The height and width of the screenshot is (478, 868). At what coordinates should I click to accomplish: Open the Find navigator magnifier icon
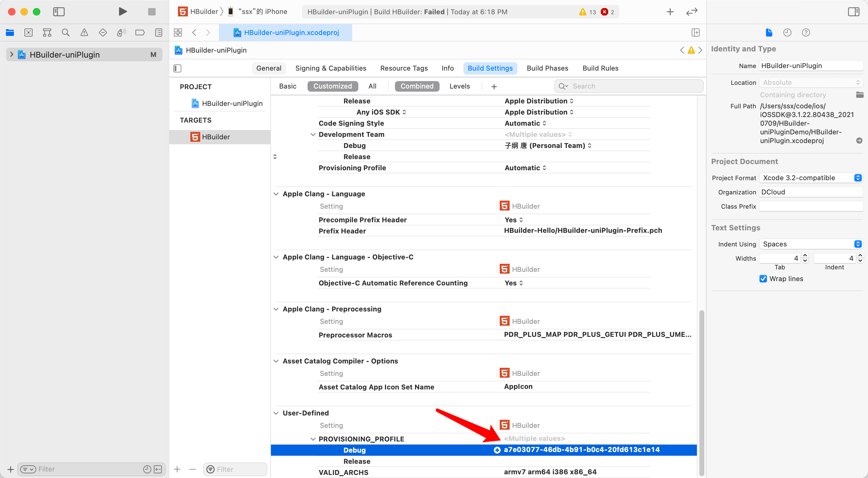pos(65,33)
